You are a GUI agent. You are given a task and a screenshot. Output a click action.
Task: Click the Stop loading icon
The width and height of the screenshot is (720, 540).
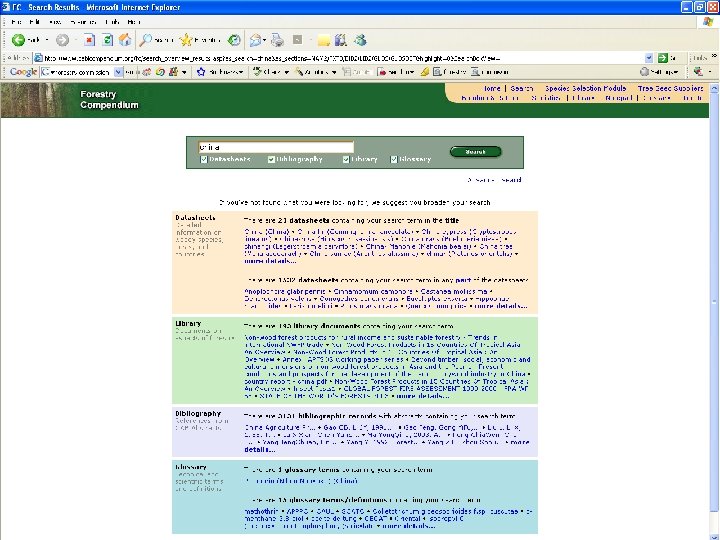tap(89, 40)
